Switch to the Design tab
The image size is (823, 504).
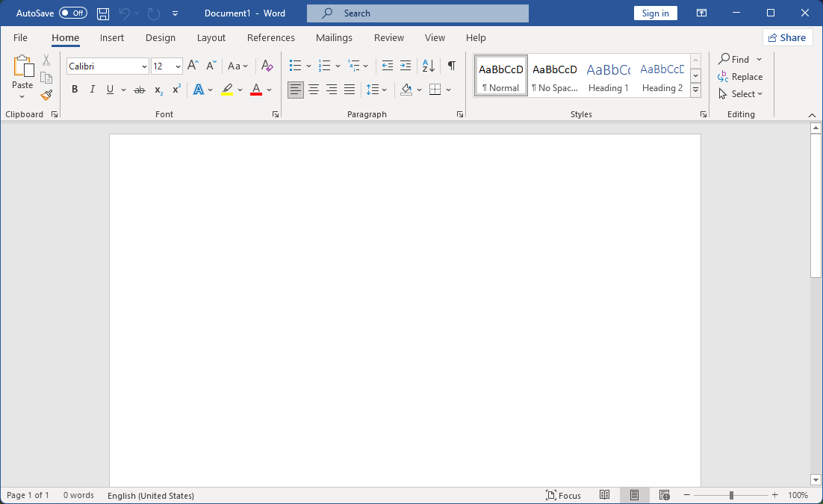point(161,37)
